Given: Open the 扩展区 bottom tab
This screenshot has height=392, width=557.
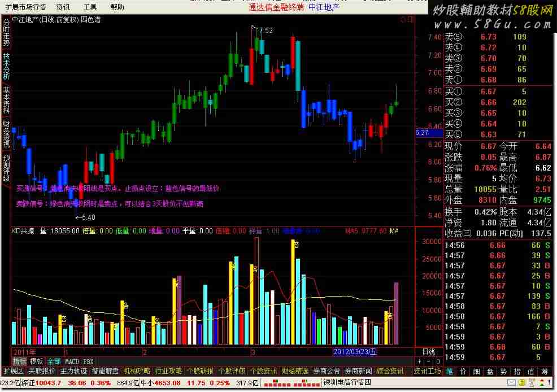Looking at the screenshot, I should 13,371.
